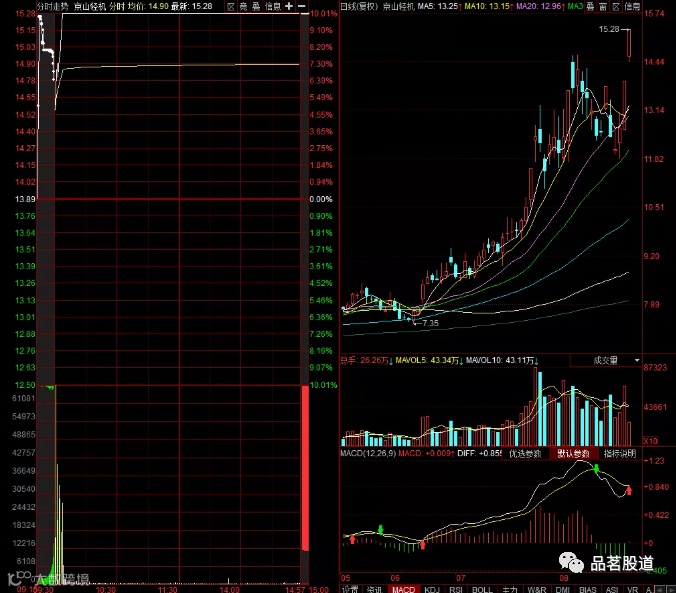
Task: Click the 0.00% baseline label on intraday axis
Action: (x=321, y=199)
